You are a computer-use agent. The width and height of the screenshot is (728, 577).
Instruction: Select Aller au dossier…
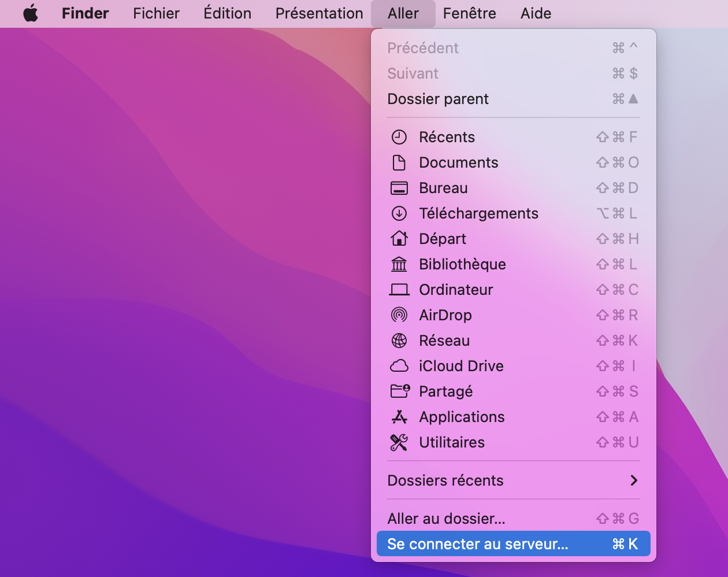pyautogui.click(x=514, y=519)
